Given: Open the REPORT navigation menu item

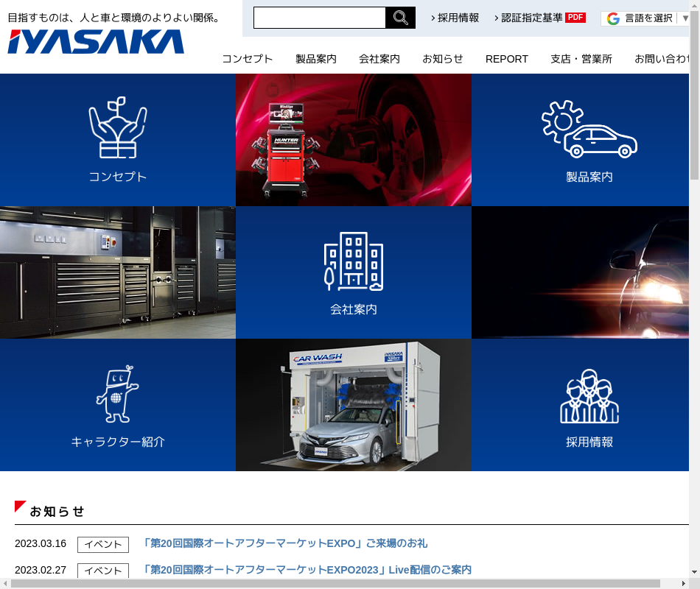Looking at the screenshot, I should point(507,59).
